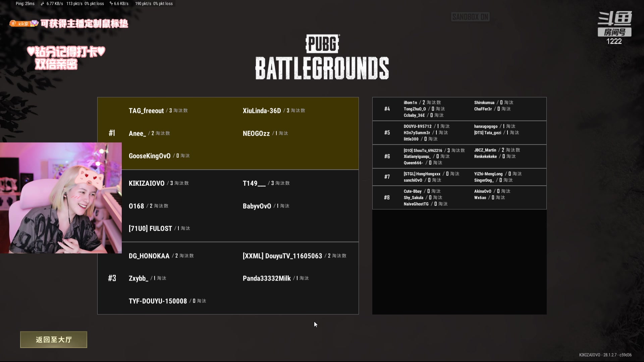Click the #5 rank label
Screen dimensions: 644x362
coord(387,133)
